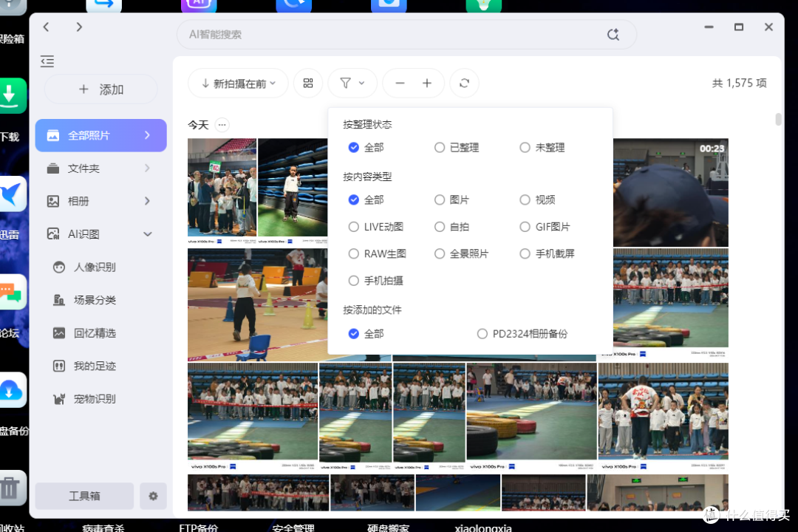This screenshot has height=532, width=798.
Task: Open the 今天 more options button
Action: pyautogui.click(x=222, y=125)
